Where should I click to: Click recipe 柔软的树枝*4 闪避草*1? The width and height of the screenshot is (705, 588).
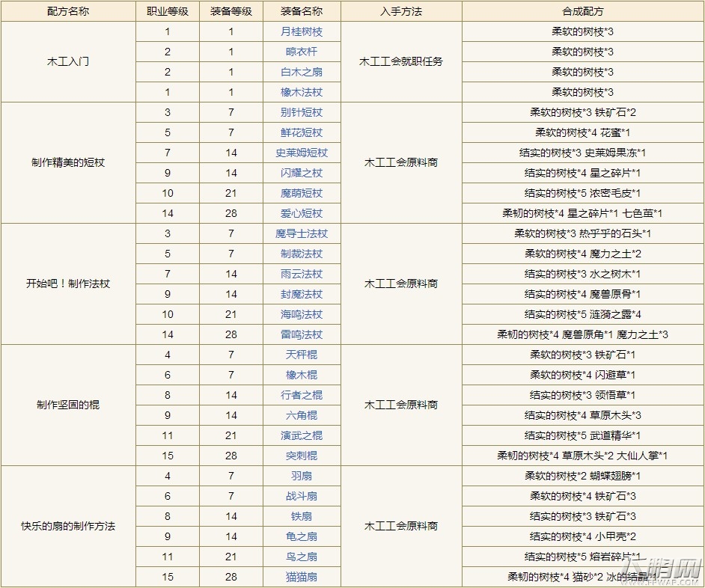pos(583,376)
